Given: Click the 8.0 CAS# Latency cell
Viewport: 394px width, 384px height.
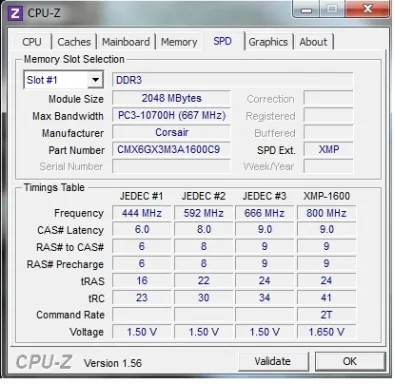Looking at the screenshot, I should point(203,230).
